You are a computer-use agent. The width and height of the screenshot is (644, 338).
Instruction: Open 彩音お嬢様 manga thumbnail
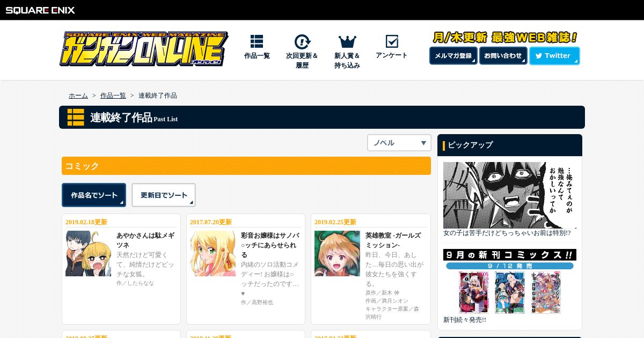[213, 254]
